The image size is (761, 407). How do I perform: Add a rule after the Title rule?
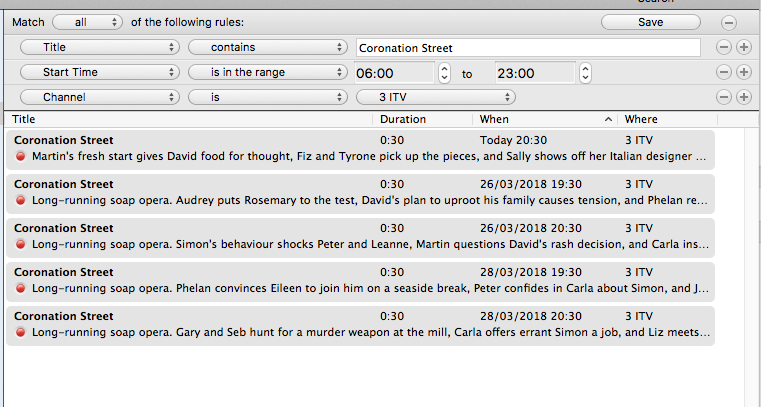744,47
